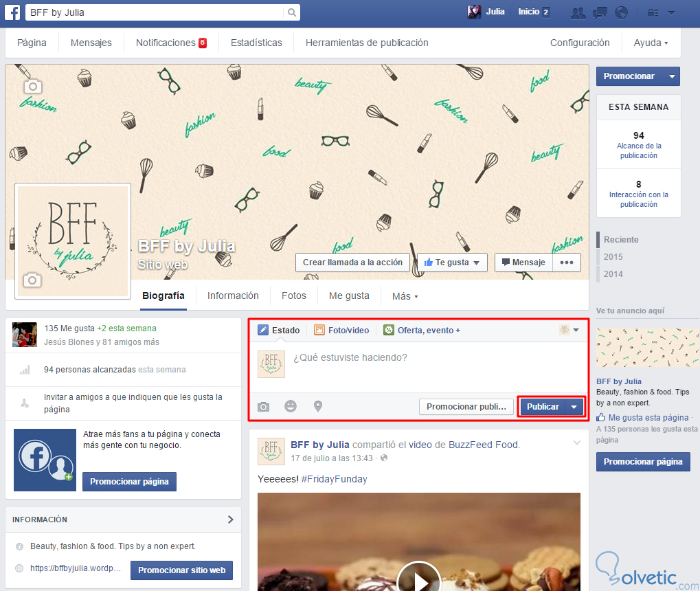Click the Mensaje button
The width and height of the screenshot is (700, 591).
pos(523,263)
